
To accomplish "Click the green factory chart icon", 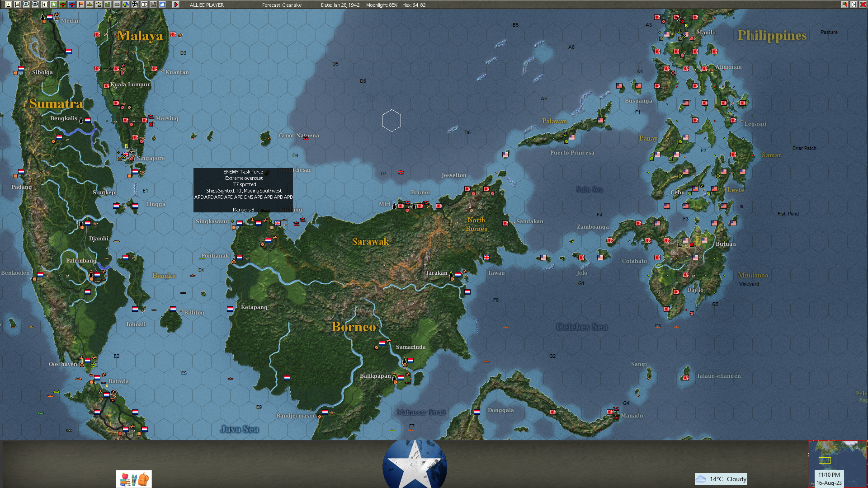I will tap(108, 5).
